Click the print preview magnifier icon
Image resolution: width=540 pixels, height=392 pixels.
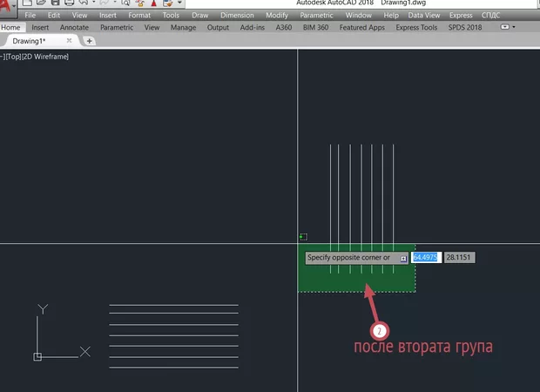tap(125, 3)
